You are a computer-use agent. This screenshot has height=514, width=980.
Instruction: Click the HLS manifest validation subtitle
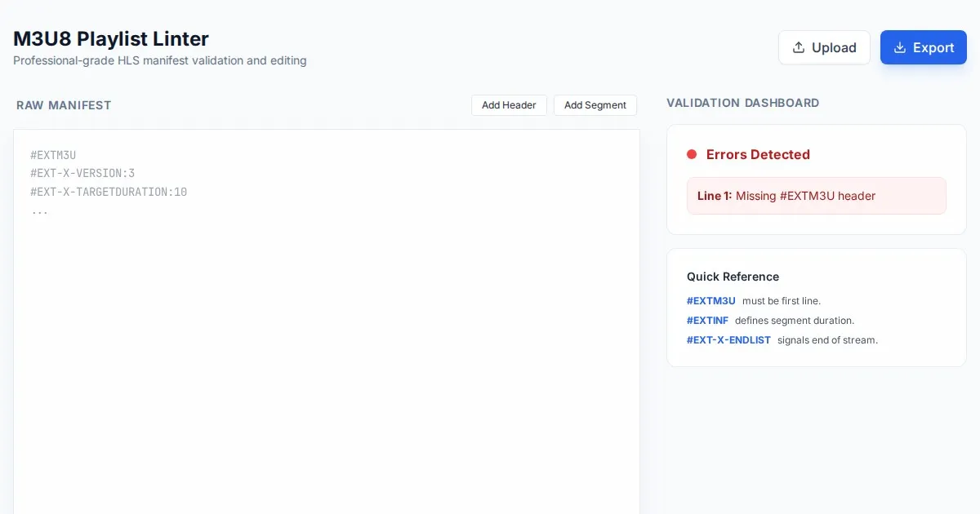(160, 60)
